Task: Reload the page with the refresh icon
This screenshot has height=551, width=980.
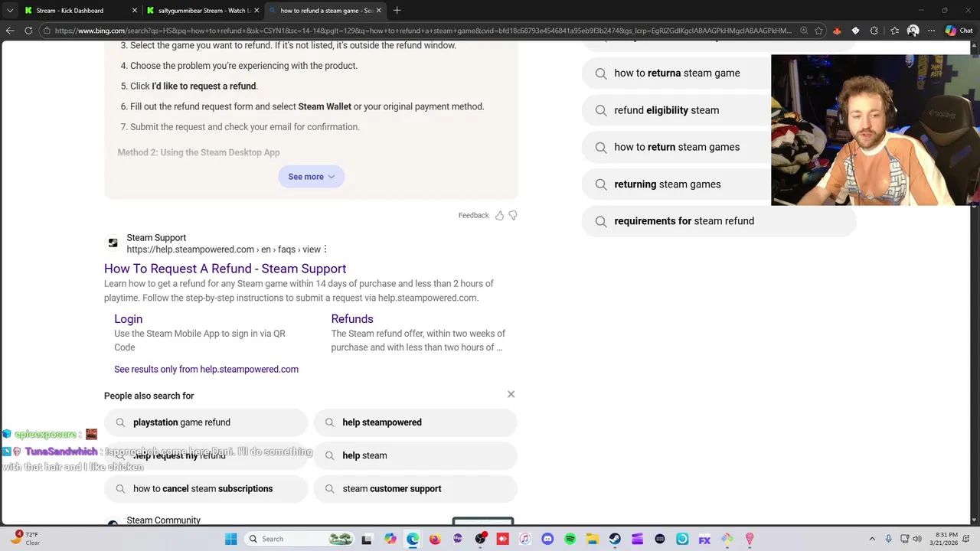Action: (28, 31)
